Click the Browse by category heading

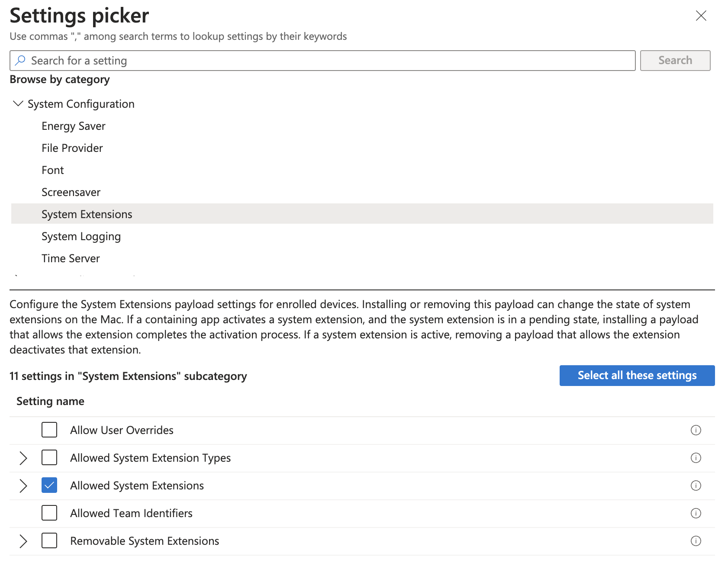tap(60, 80)
